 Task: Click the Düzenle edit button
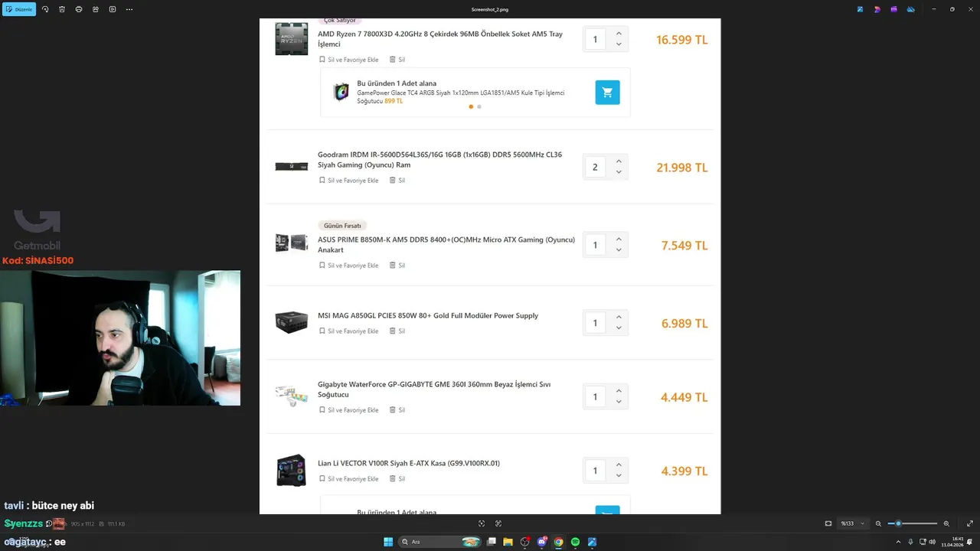[19, 9]
